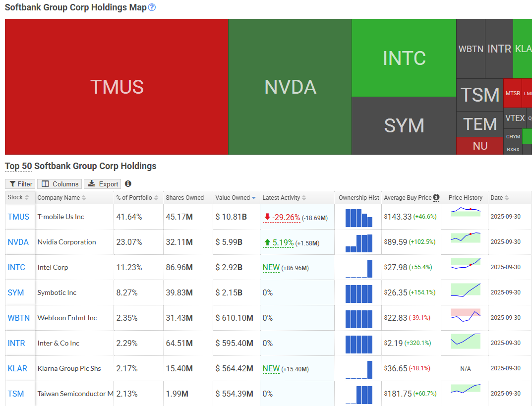Export the holdings table
Viewport: 532px width, 406px height.
click(103, 184)
